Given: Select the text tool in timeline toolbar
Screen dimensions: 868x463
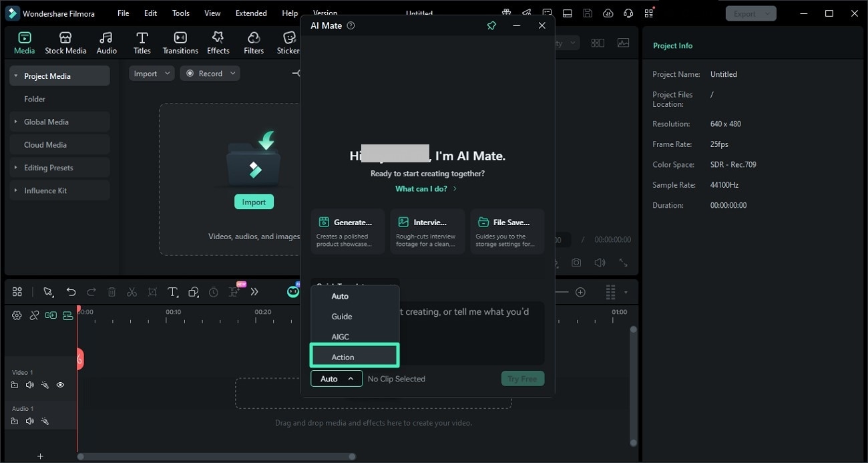Looking at the screenshot, I should (173, 292).
